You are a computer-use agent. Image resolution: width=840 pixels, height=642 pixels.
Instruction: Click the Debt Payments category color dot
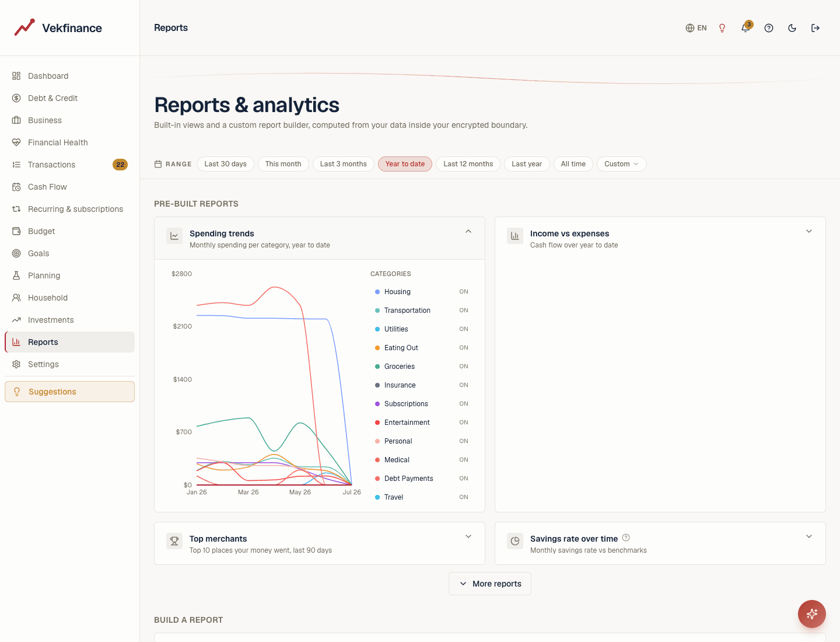(377, 479)
